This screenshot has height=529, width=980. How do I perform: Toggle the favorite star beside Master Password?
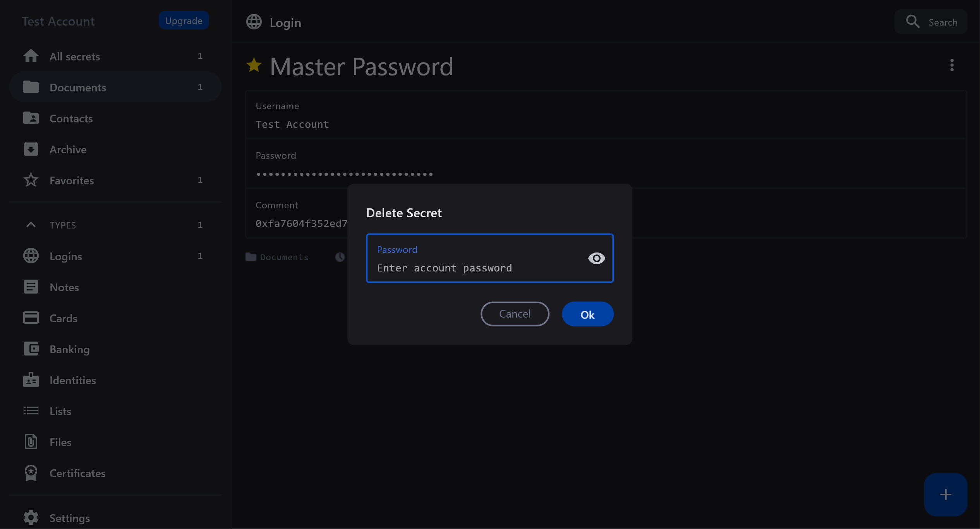[254, 65]
